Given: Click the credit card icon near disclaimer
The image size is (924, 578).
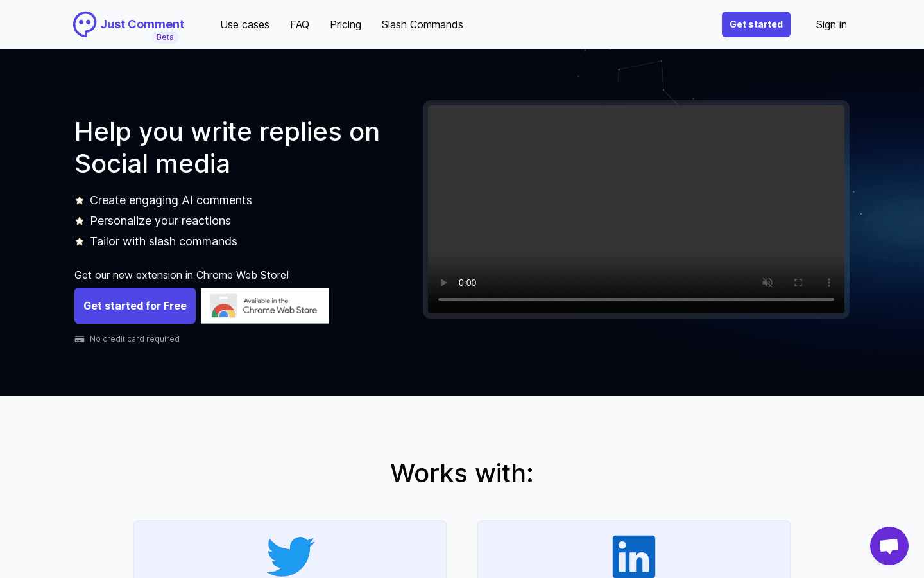Looking at the screenshot, I should (80, 338).
